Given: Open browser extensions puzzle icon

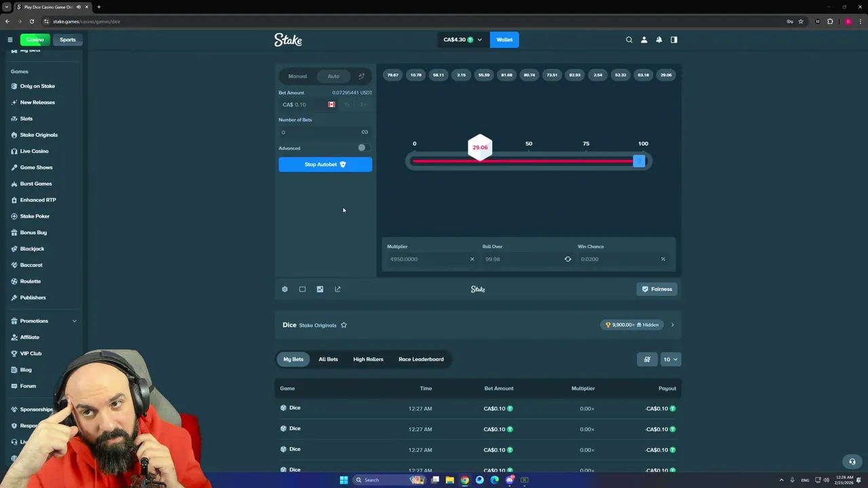Looking at the screenshot, I should point(830,21).
